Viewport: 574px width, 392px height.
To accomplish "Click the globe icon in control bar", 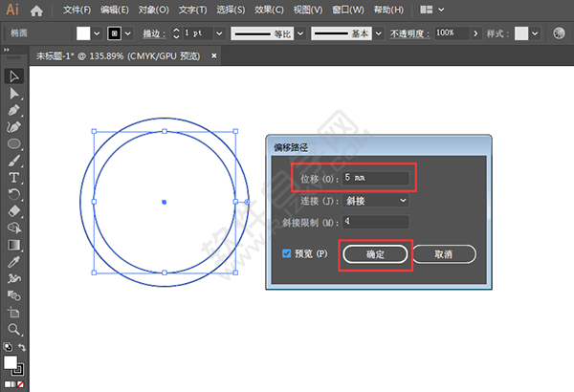I will [559, 33].
